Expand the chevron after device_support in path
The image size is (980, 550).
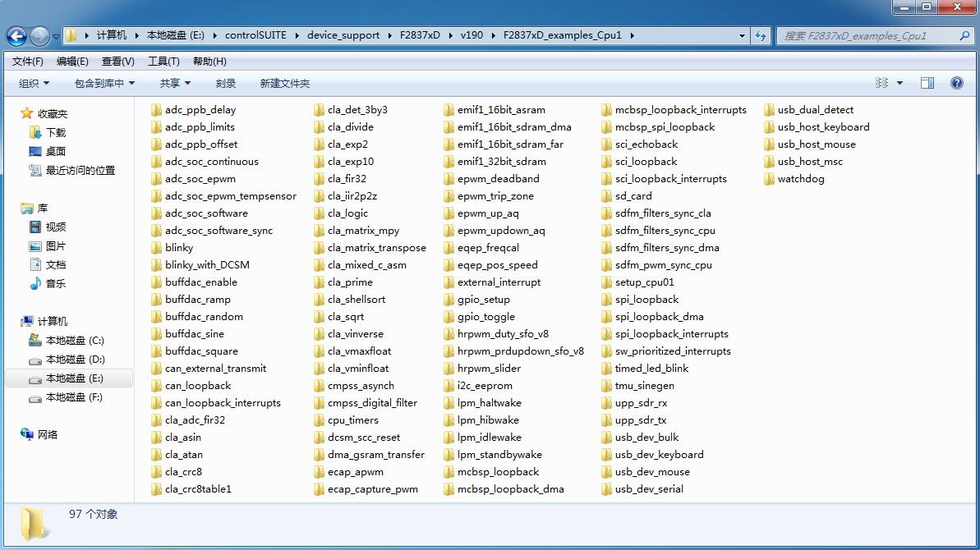pos(390,35)
